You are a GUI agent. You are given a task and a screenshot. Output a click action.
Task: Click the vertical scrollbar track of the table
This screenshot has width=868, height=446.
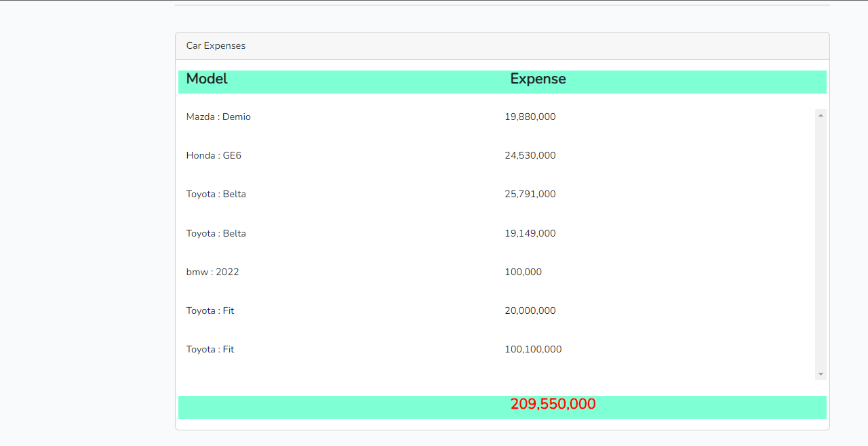(x=821, y=244)
